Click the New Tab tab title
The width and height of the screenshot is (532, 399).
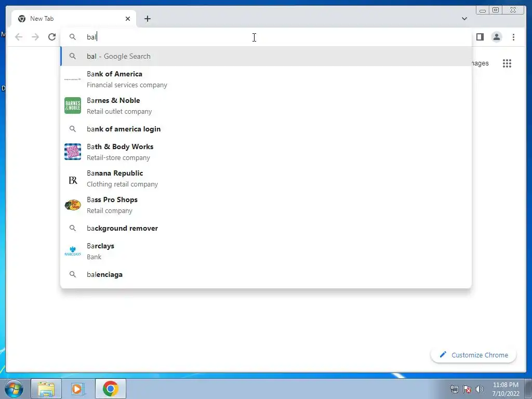[x=42, y=19]
